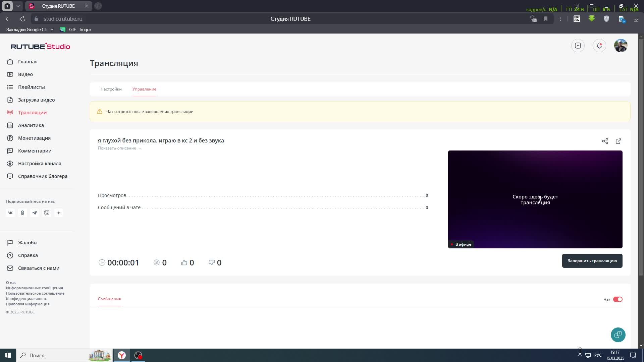Open the Windows Start menu
This screenshot has width=644, height=362.
8,355
